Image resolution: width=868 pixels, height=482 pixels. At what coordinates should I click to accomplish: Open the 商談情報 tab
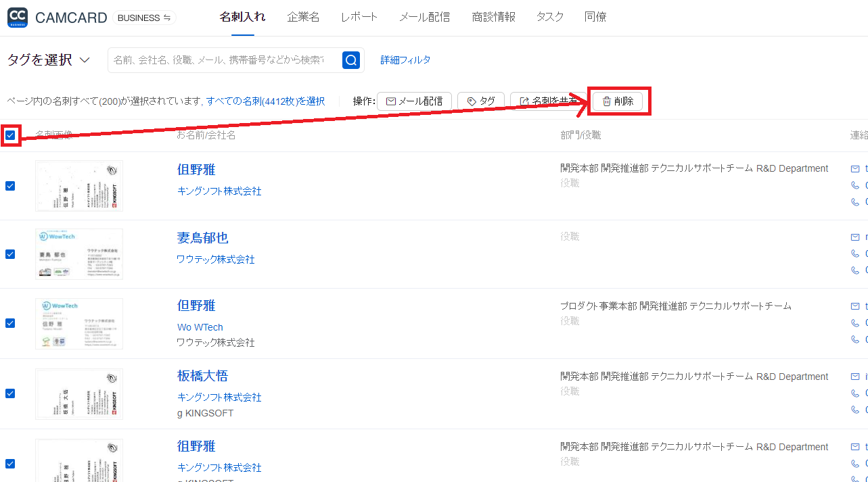(x=493, y=18)
